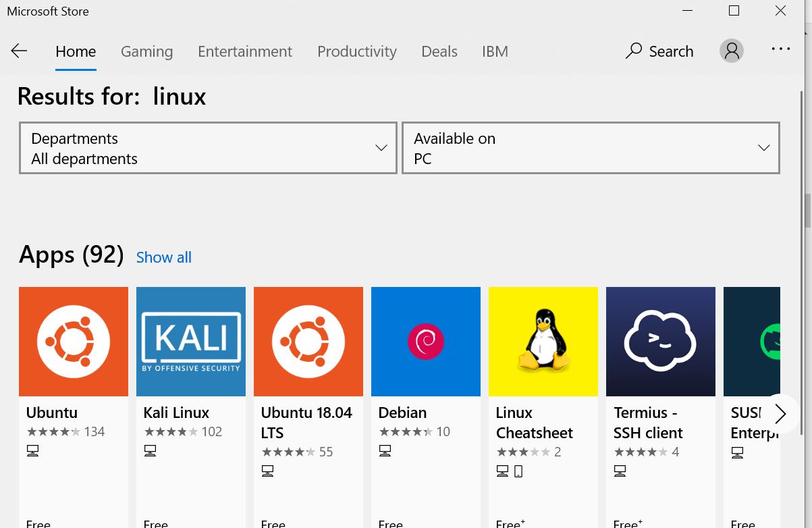Click the vertical scrollbar thumb
The height and width of the screenshot is (528, 812).
[808, 211]
